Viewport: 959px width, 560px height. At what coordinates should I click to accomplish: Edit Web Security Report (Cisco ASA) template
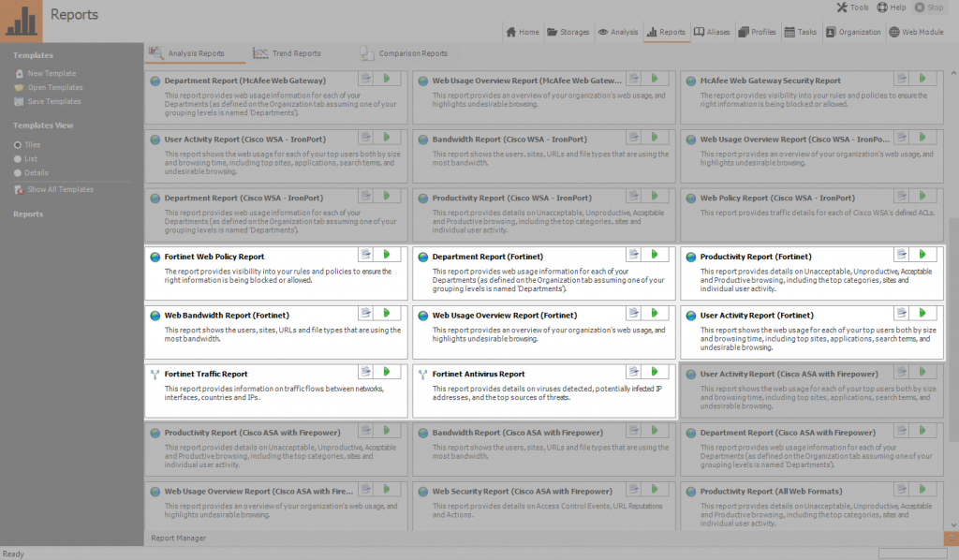tap(634, 489)
